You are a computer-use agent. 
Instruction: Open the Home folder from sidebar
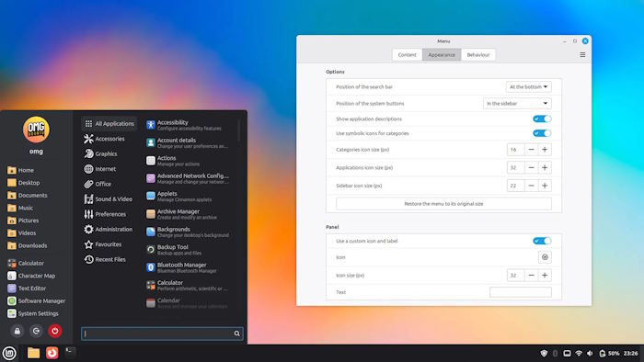pos(21,170)
